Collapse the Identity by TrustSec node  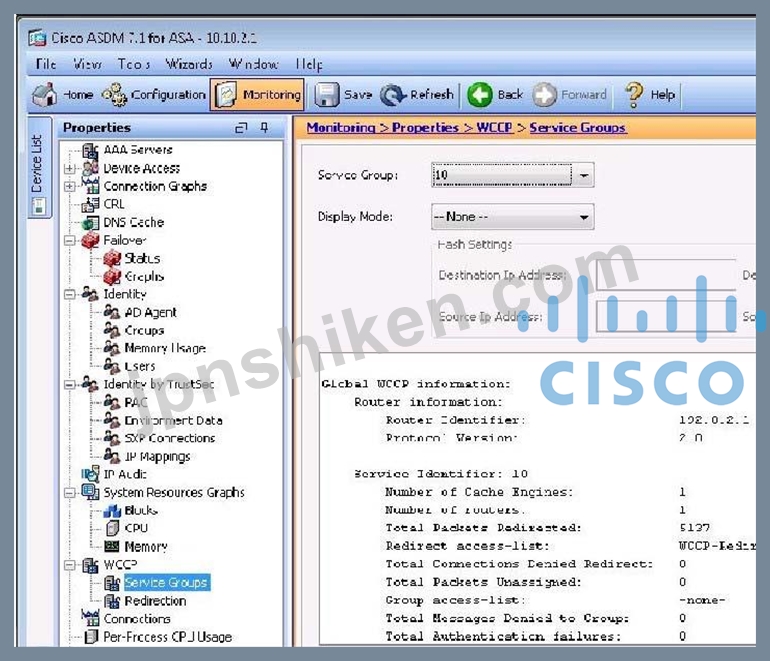tap(69, 385)
